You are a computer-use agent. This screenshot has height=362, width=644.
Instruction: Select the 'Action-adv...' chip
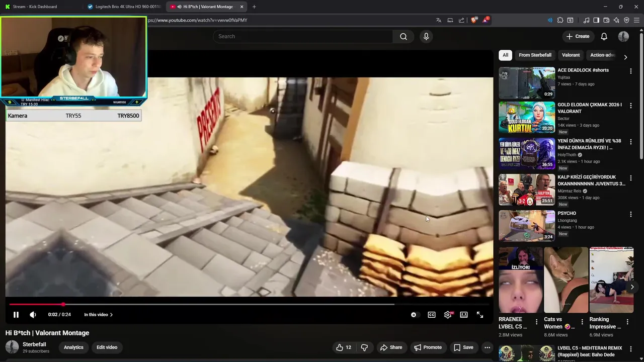[603, 55]
